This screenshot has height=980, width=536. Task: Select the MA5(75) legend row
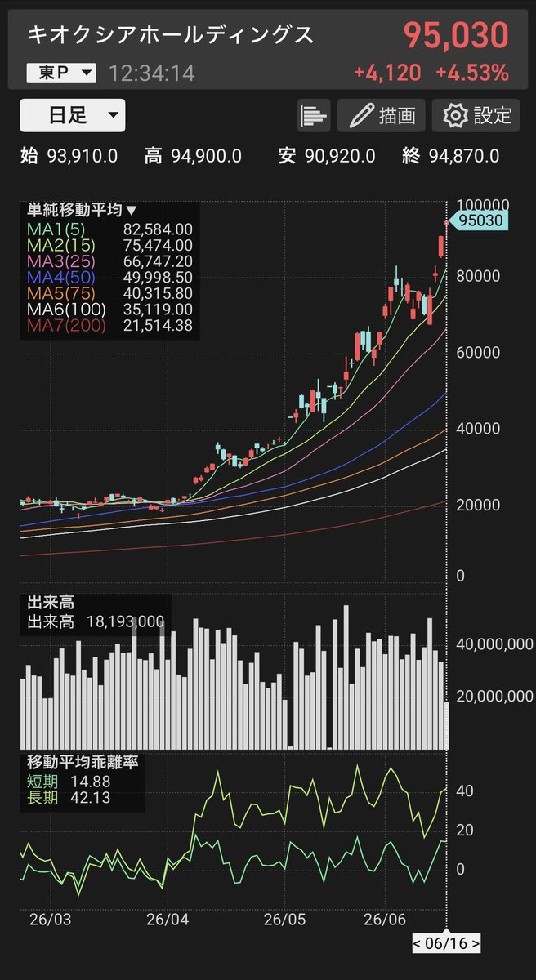point(109,293)
